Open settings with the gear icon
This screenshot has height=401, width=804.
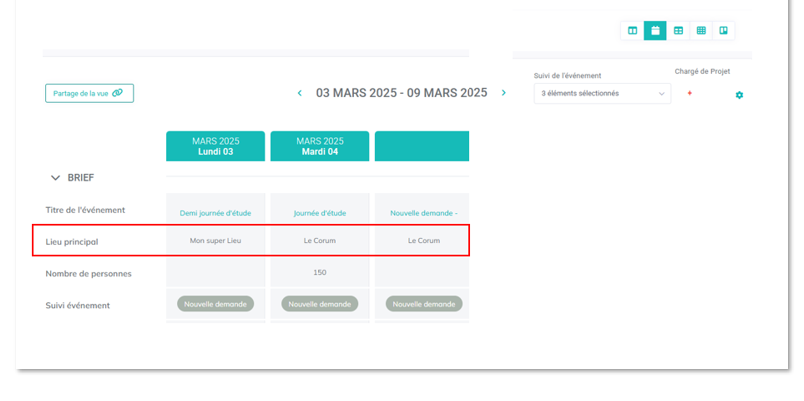739,95
